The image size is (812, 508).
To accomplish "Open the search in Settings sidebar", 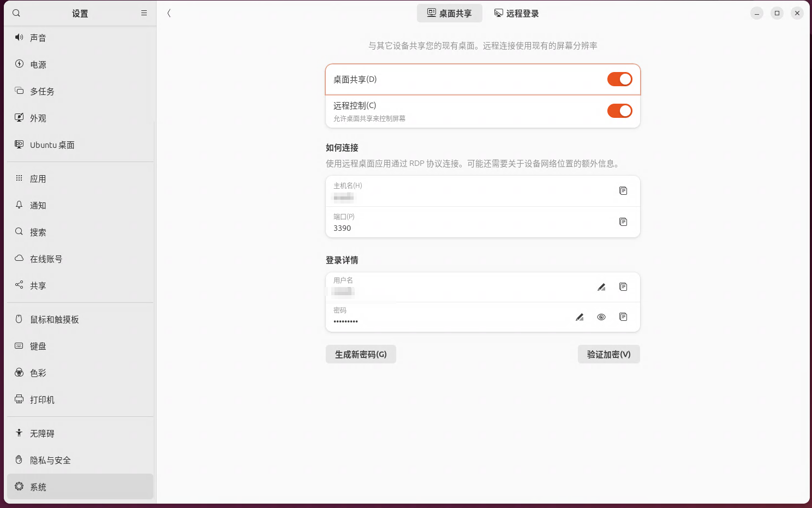I will click(16, 13).
